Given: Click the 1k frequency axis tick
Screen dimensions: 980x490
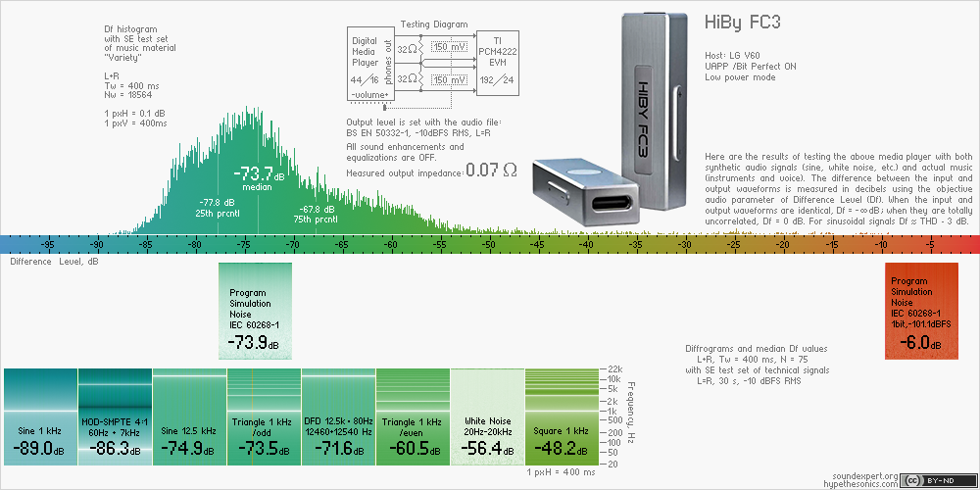Looking at the screenshot, I should click(x=612, y=412).
